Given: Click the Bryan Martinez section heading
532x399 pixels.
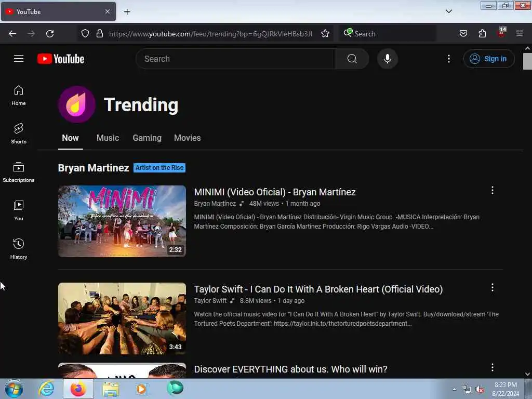Looking at the screenshot, I should coord(94,168).
